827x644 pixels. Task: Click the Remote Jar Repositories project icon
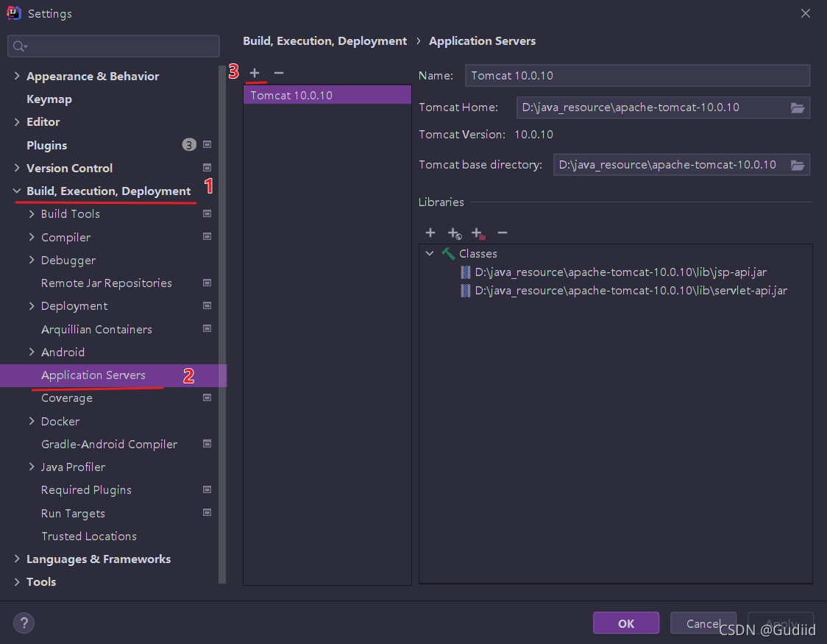coord(207,283)
